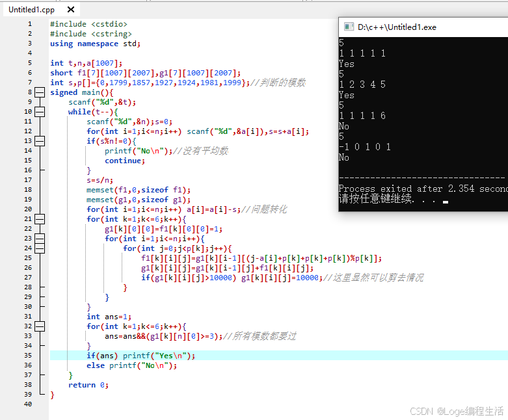Click on '#include <cstdio>' text
This screenshot has height=420, width=508.
[x=88, y=24]
